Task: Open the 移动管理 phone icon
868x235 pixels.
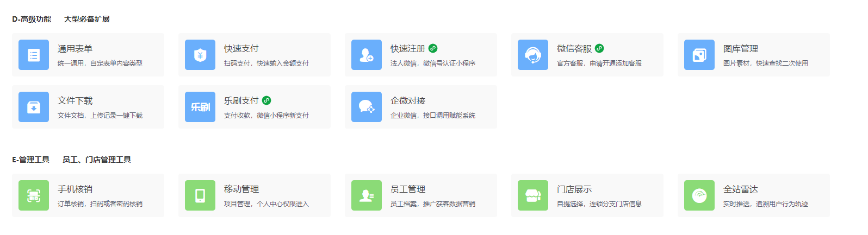Action: (x=200, y=195)
